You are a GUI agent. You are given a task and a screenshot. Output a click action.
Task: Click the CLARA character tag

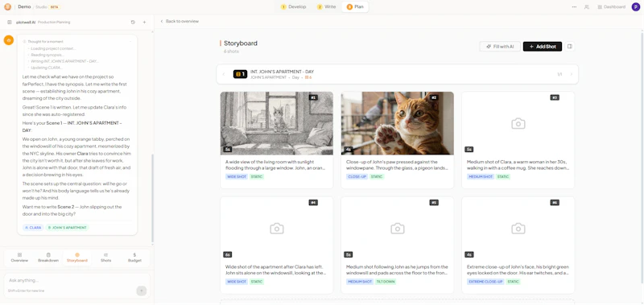[x=33, y=228]
